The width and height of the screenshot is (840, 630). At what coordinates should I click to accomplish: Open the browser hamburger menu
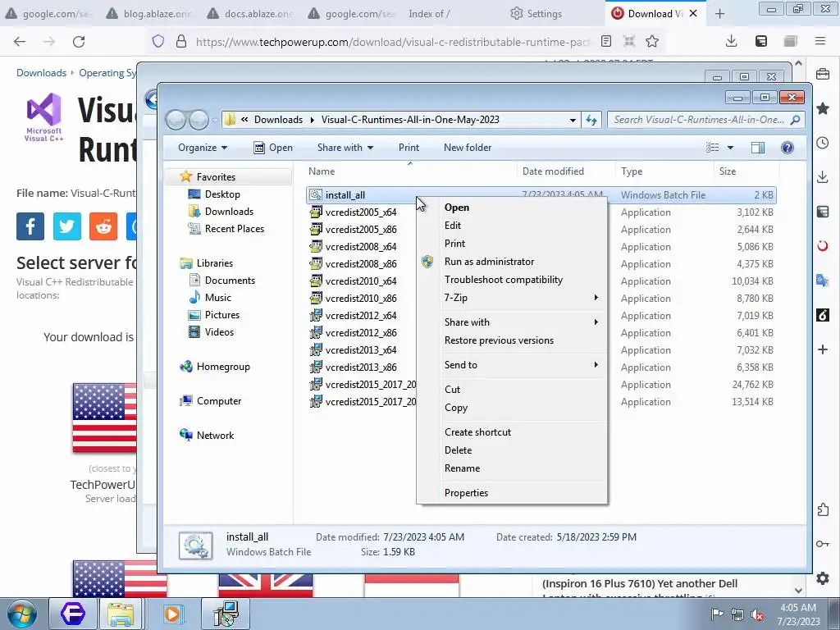tap(819, 41)
